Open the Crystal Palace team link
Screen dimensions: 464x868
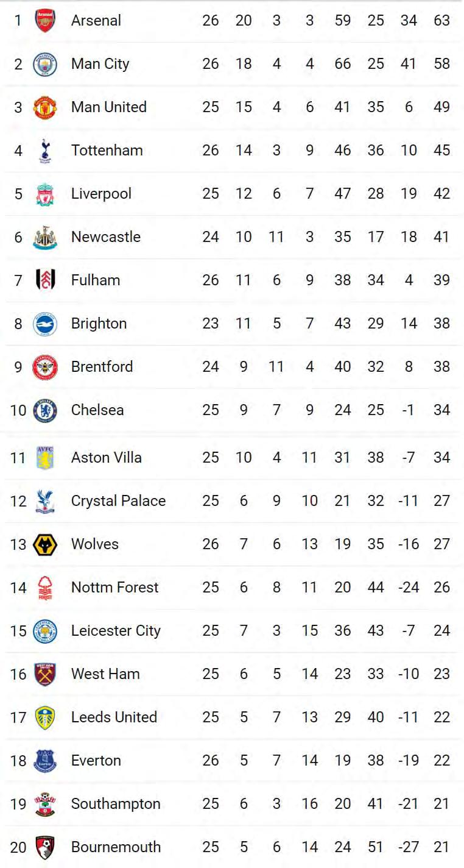click(x=118, y=501)
